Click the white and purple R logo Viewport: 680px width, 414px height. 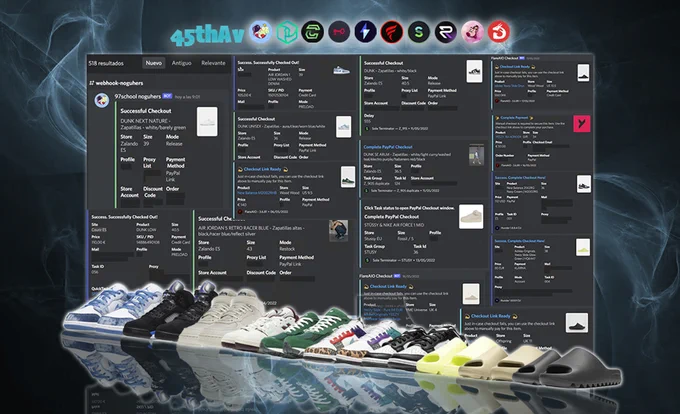[445, 32]
